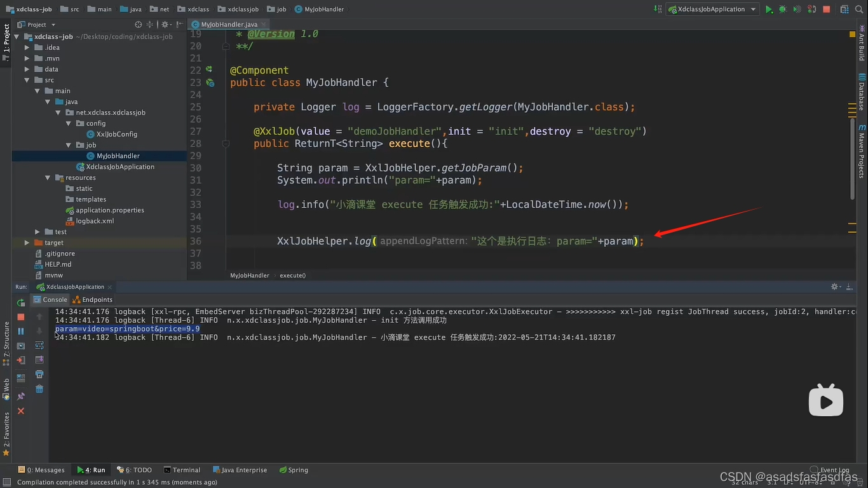Open the Project Structure icon in top toolbar

tap(844, 10)
